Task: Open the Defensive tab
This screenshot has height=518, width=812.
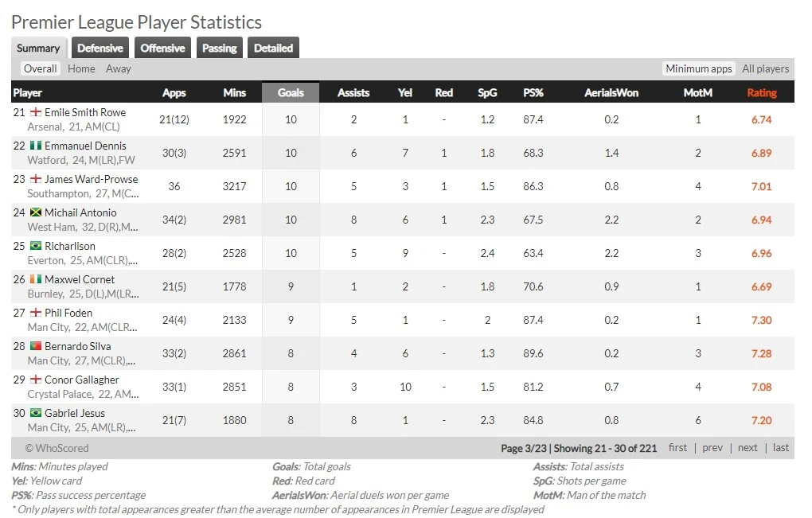Action: click(100, 49)
